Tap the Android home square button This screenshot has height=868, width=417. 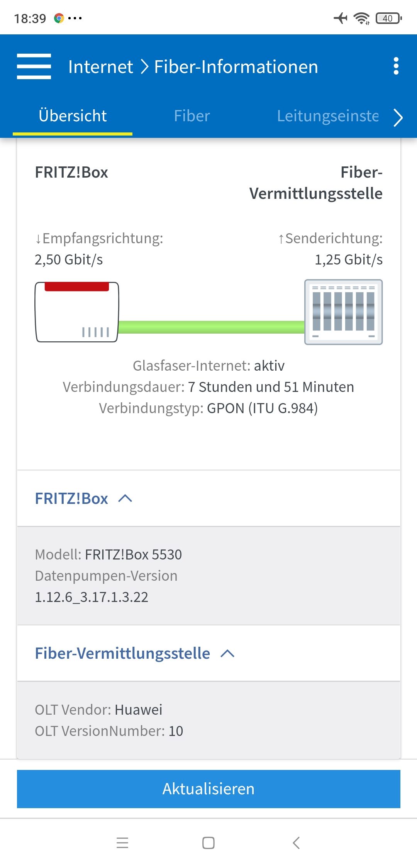[x=208, y=843]
